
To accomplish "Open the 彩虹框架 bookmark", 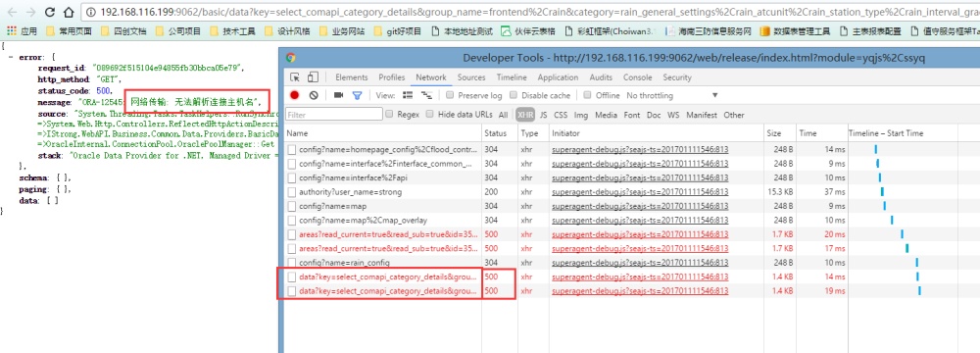I will point(610,30).
